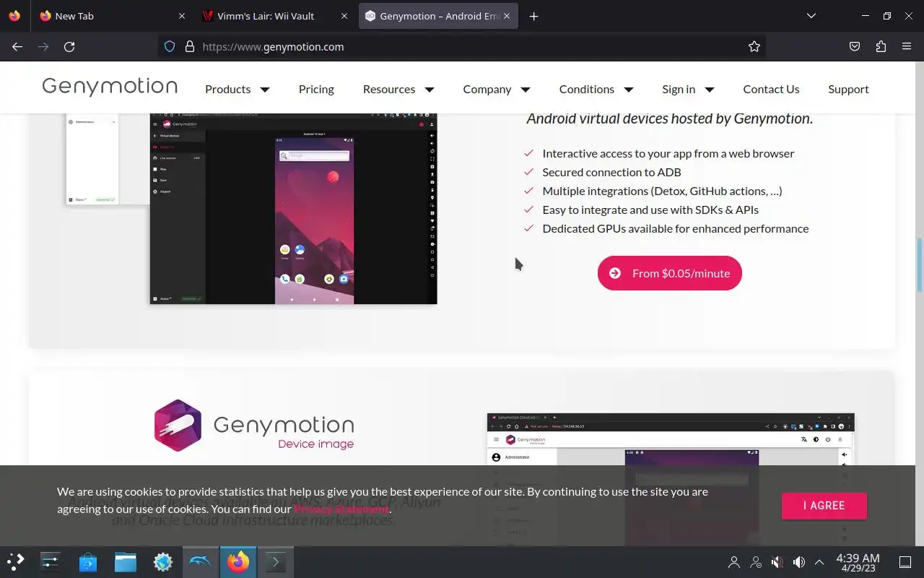Click the Genymotion logo in the header
This screenshot has height=578, width=924.
(110, 87)
